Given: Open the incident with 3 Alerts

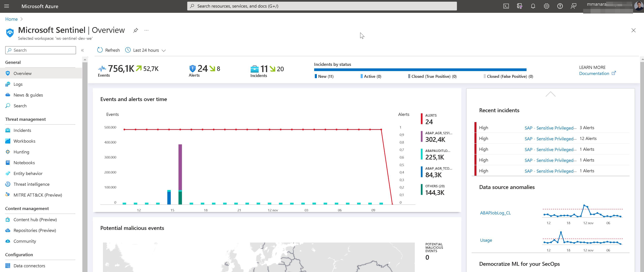Looking at the screenshot, I should 550,128.
